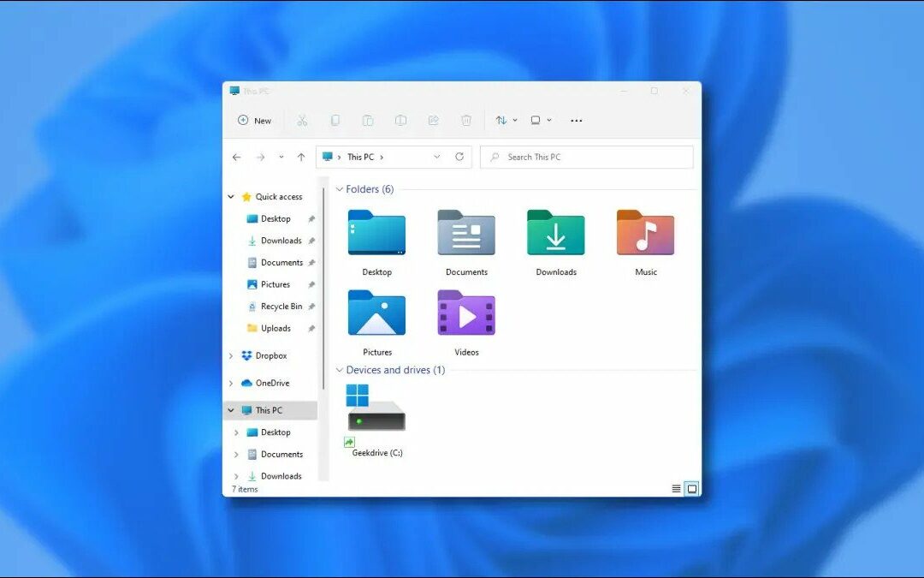Expand address bar history dropdown
This screenshot has height=578, width=924.
tap(436, 157)
